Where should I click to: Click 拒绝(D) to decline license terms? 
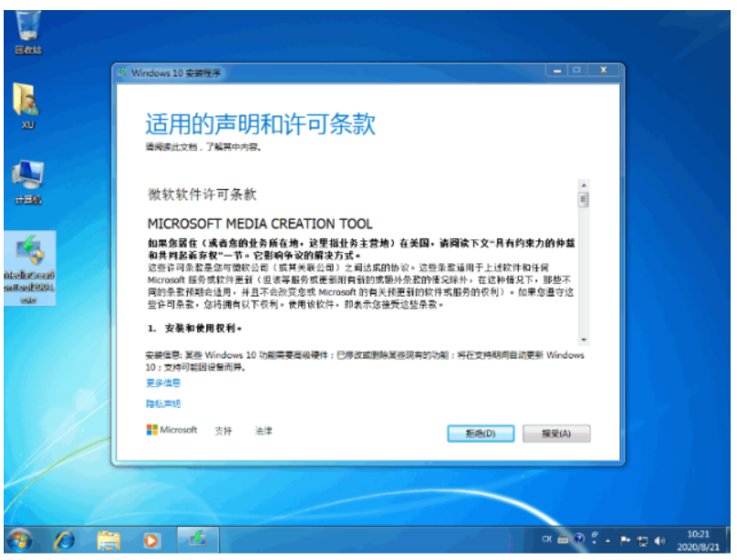point(479,434)
